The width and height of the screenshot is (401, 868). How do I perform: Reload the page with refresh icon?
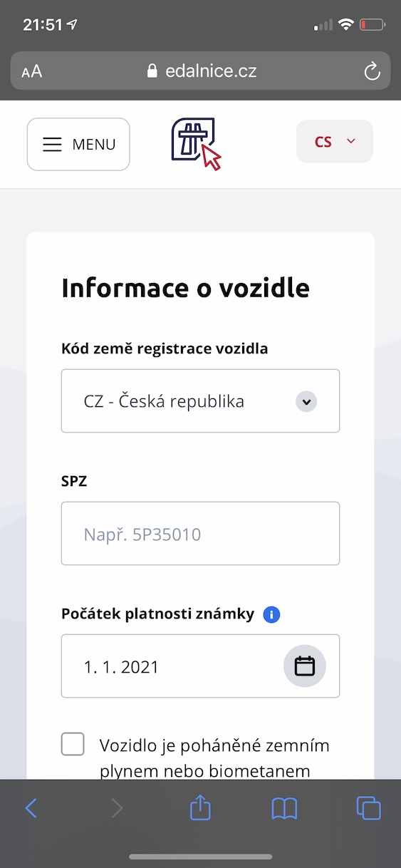click(371, 71)
